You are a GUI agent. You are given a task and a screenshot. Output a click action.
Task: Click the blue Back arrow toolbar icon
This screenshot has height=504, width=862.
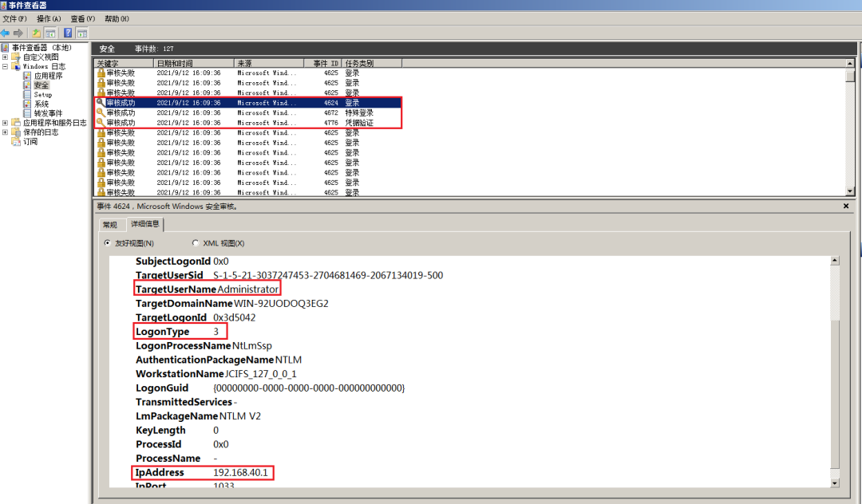click(x=6, y=33)
